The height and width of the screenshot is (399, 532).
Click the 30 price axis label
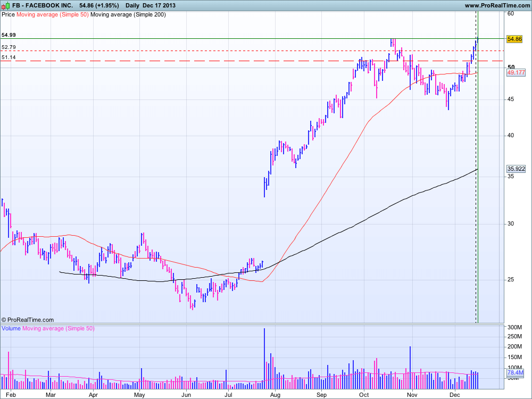(511, 223)
